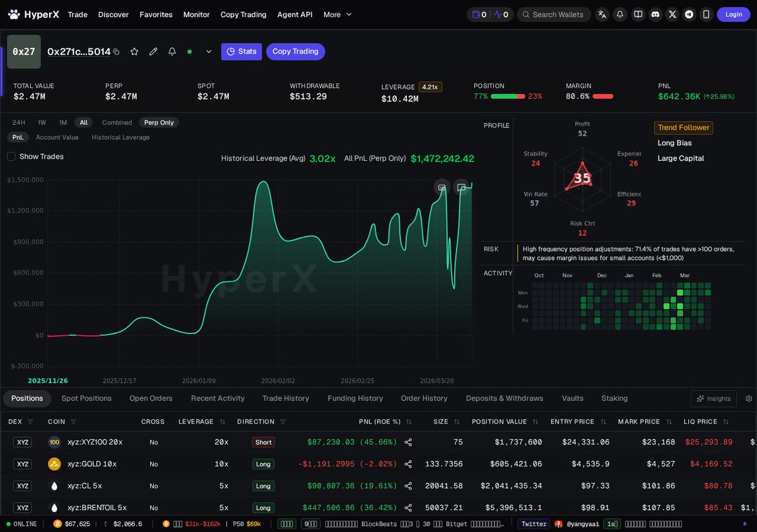Click the position long/short ratio bar

click(x=508, y=96)
